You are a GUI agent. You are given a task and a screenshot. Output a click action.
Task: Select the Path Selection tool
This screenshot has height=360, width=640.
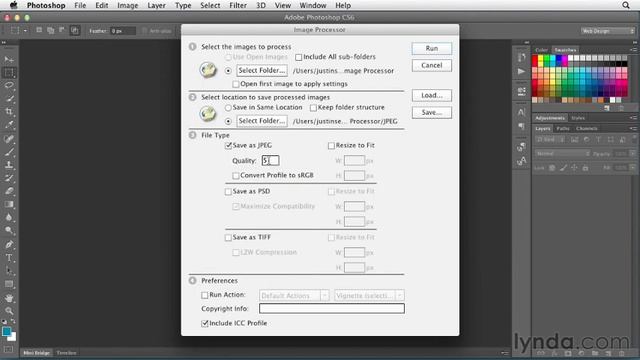[9, 271]
